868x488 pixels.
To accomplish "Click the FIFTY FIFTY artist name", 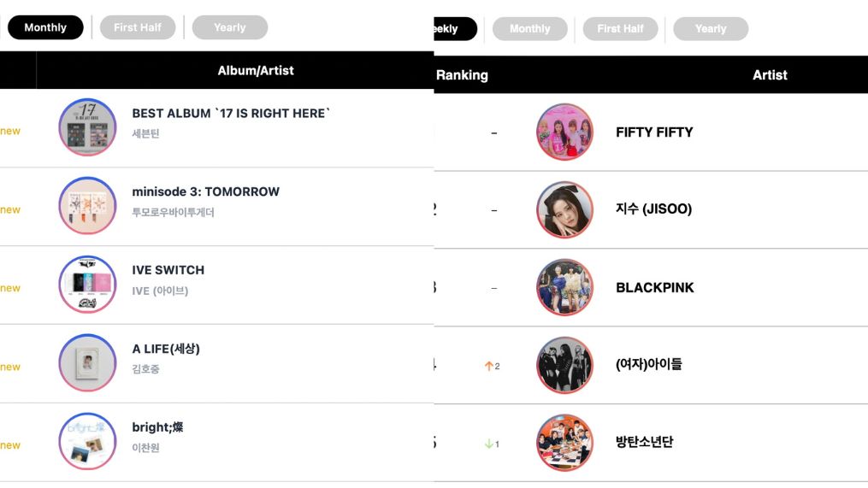I will tap(654, 132).
